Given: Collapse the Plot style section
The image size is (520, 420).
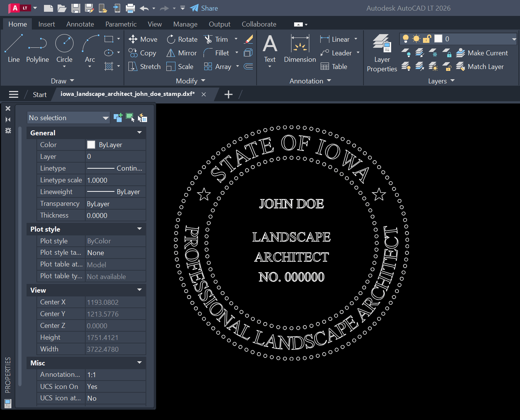Looking at the screenshot, I should [x=139, y=229].
